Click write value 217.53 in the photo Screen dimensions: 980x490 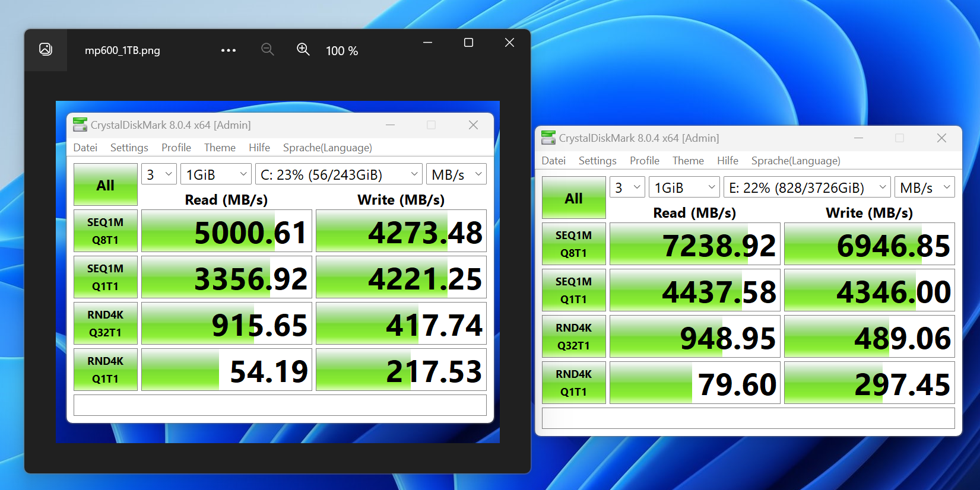(x=401, y=370)
